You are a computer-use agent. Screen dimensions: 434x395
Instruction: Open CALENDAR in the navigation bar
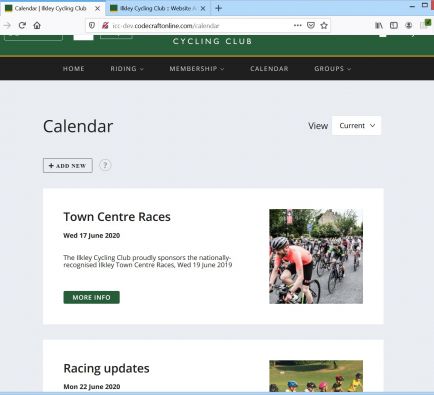pos(269,69)
